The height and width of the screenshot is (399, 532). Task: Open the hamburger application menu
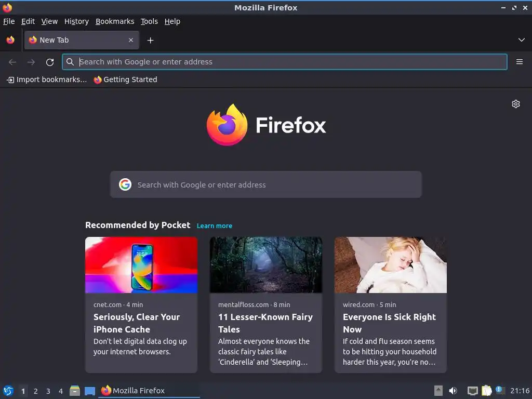click(x=519, y=62)
